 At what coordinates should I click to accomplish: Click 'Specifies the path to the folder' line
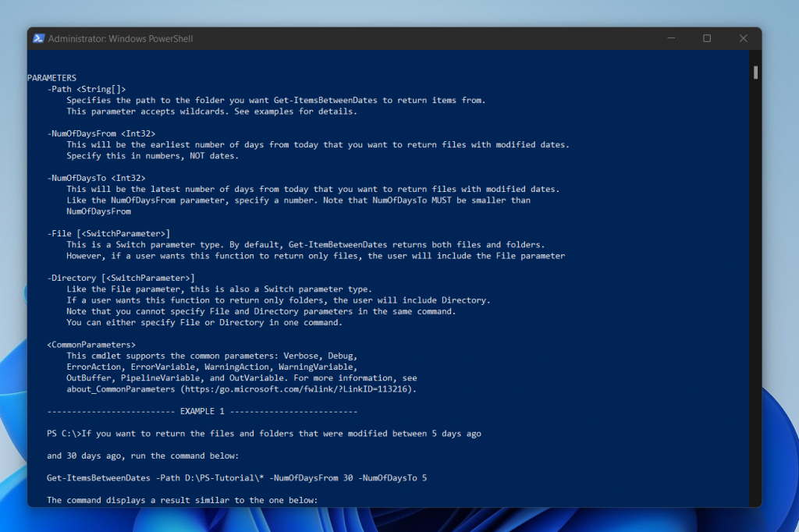click(x=276, y=101)
